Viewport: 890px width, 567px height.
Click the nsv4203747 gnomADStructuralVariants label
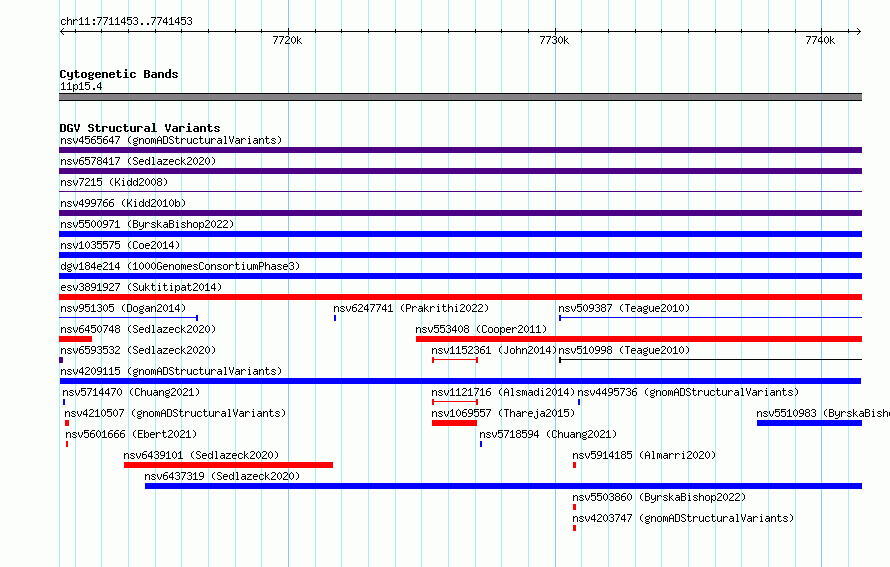683,518
